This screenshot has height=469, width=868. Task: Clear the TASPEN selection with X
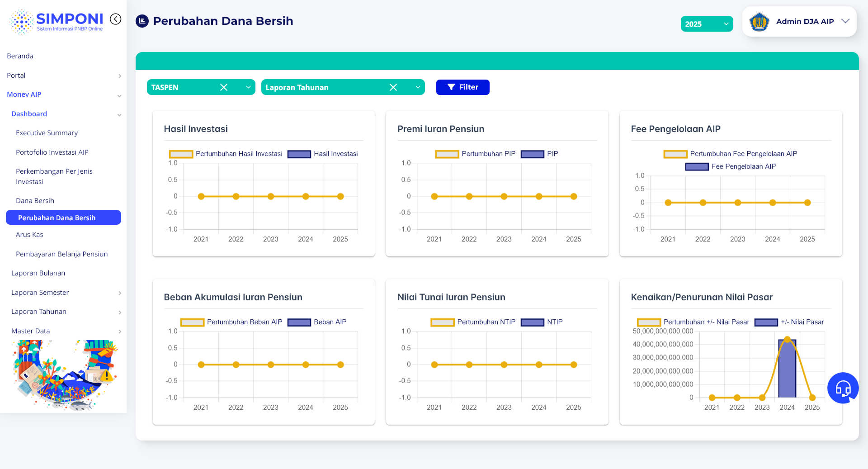click(x=224, y=87)
